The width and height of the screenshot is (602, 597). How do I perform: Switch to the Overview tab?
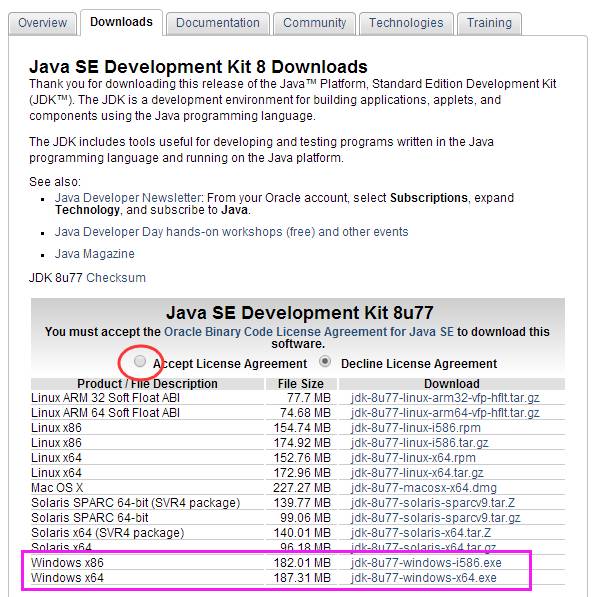pos(43,23)
